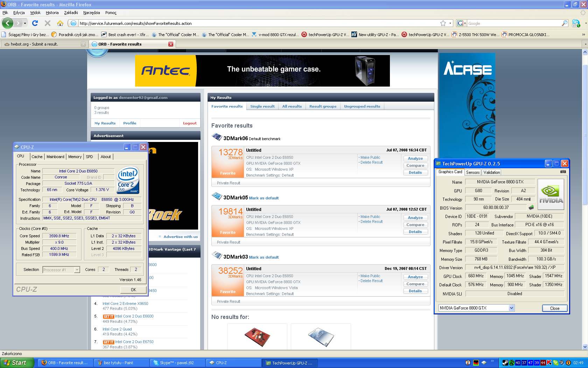Open the CPU-Z SPD tab
This screenshot has height=368, width=588.
[90, 157]
